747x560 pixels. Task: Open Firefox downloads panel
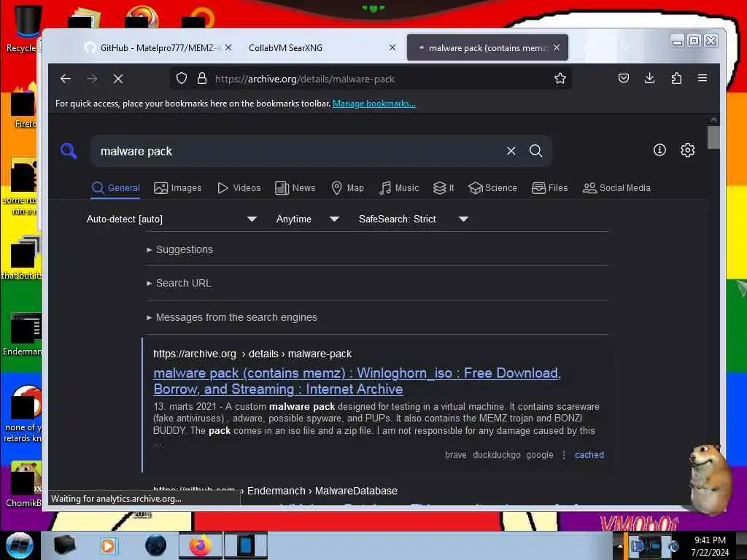pyautogui.click(x=649, y=79)
